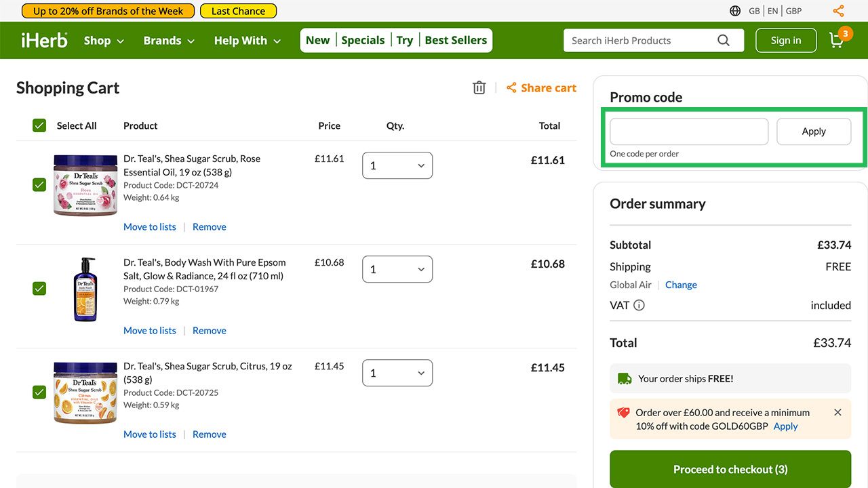The width and height of the screenshot is (868, 488).
Task: Click the shopping cart icon in header
Action: tap(837, 41)
